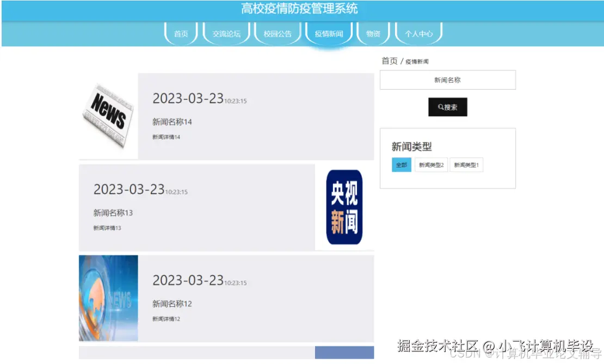This screenshot has height=364, width=604.
Task: Switch to the 校园公告 section
Action: coord(278,33)
